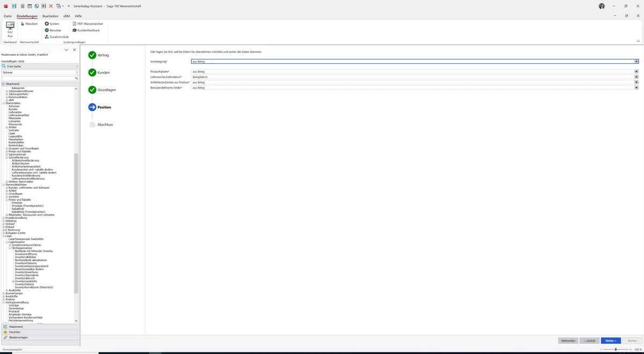
Task: Expand the Verkauf tree node
Action: pos(4,224)
